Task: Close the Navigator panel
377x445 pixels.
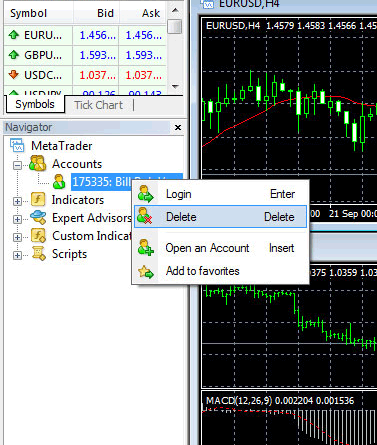Action: (178, 127)
